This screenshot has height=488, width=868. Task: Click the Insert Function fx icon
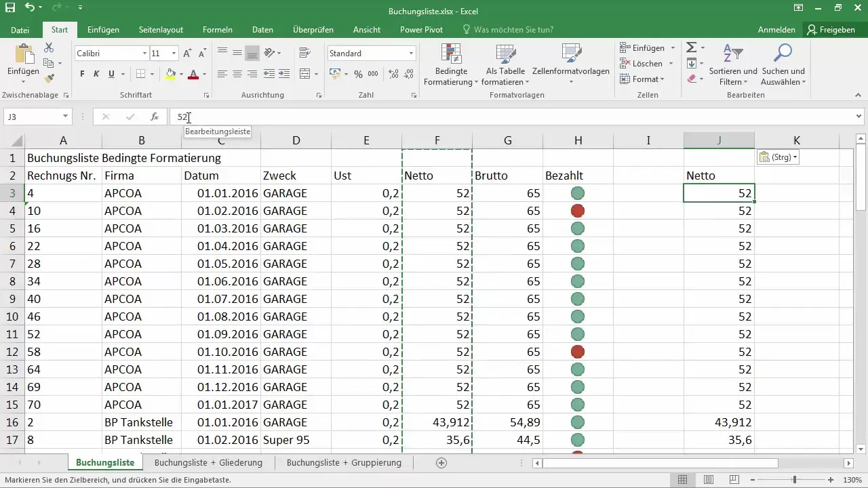pos(155,117)
